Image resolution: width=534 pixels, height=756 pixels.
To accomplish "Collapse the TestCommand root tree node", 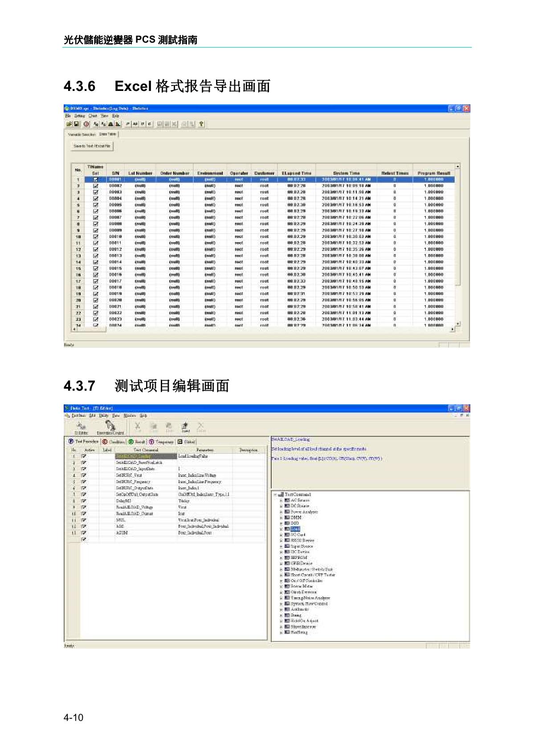I will click(276, 495).
